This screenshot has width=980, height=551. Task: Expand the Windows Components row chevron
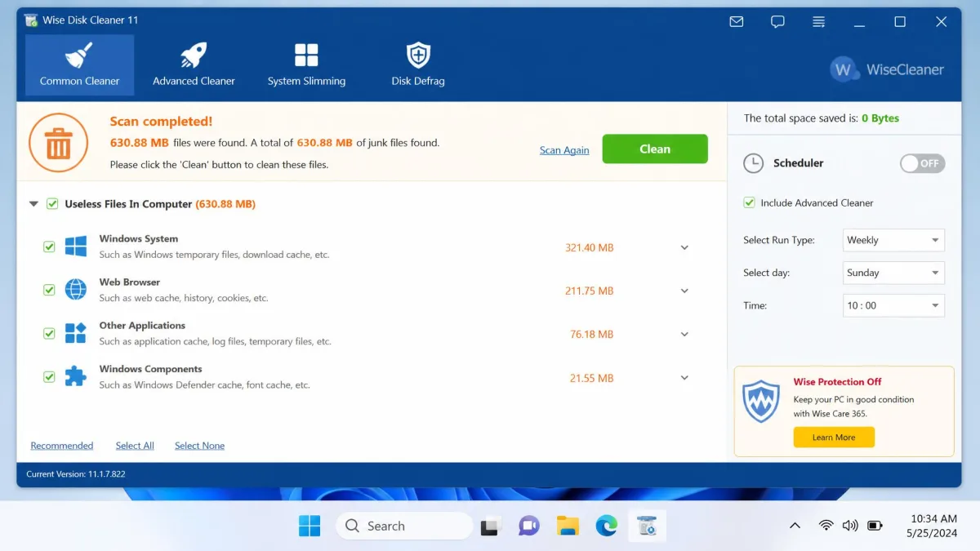684,378
